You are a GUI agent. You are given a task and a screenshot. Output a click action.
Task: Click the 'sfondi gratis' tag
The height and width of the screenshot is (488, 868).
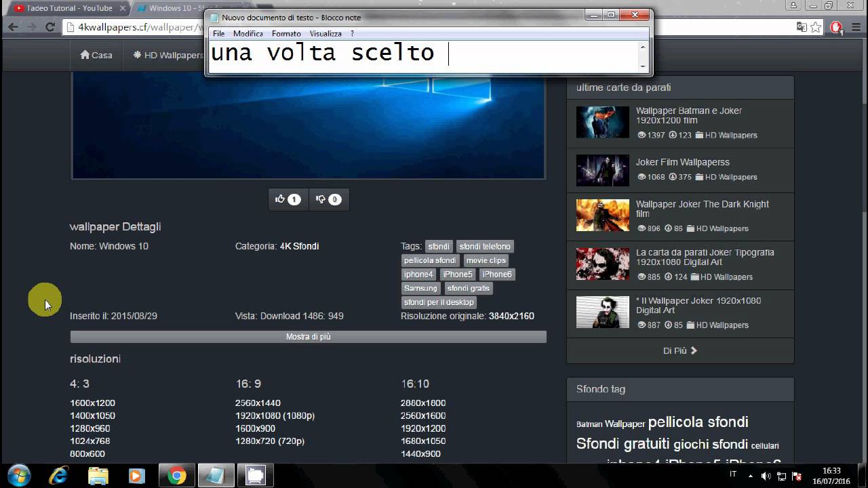468,288
